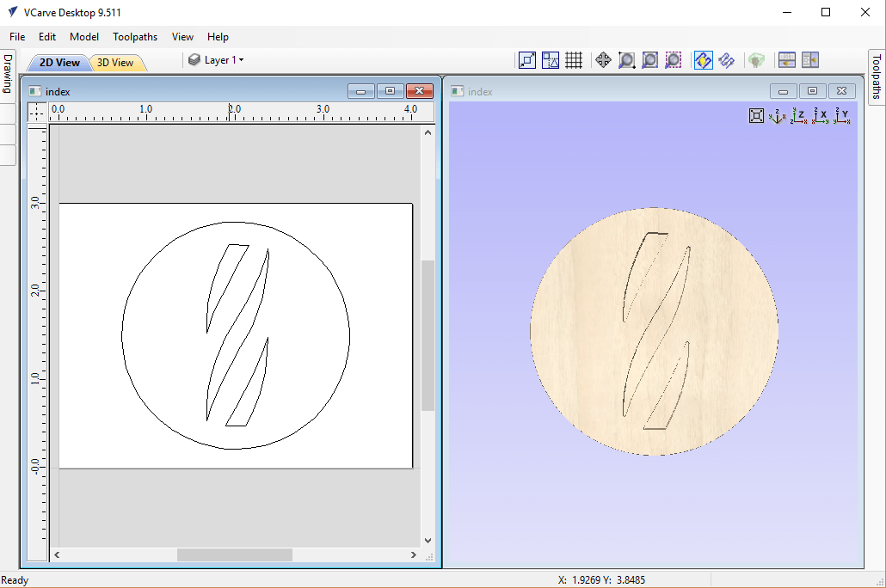Open the Toolpaths menu
886x588 pixels.
click(135, 37)
